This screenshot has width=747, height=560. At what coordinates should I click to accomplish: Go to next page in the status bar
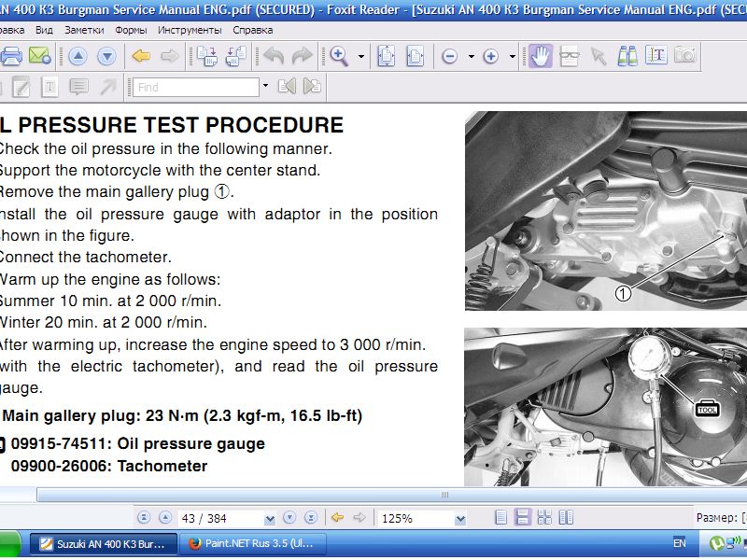point(289,518)
